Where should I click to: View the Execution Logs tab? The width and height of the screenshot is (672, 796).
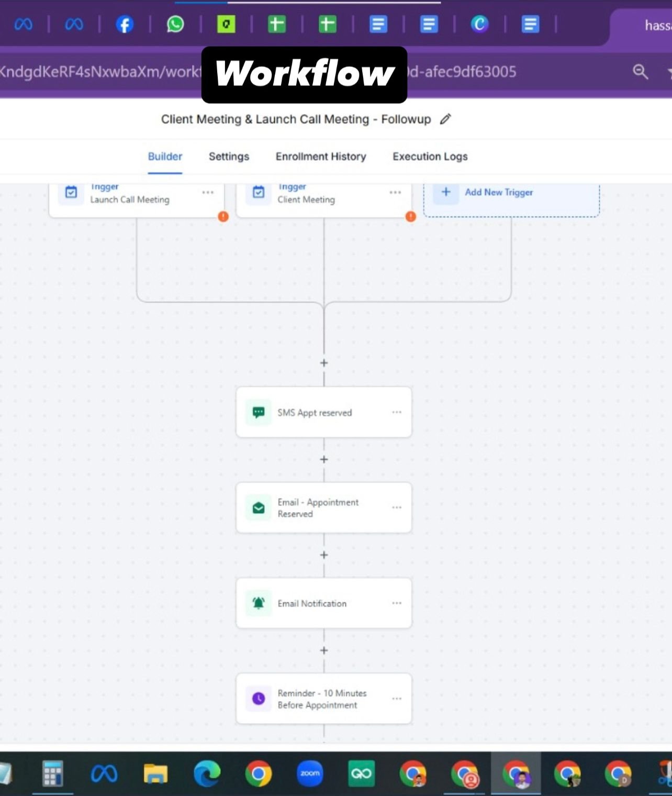[x=430, y=157]
